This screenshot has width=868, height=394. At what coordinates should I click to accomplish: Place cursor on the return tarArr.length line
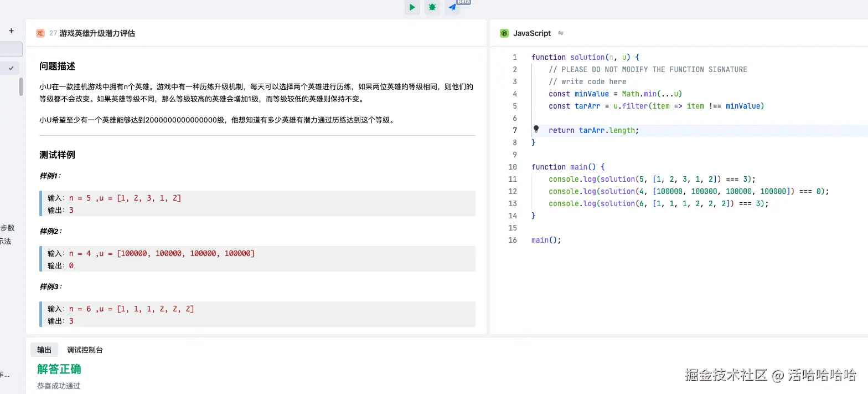pos(593,130)
